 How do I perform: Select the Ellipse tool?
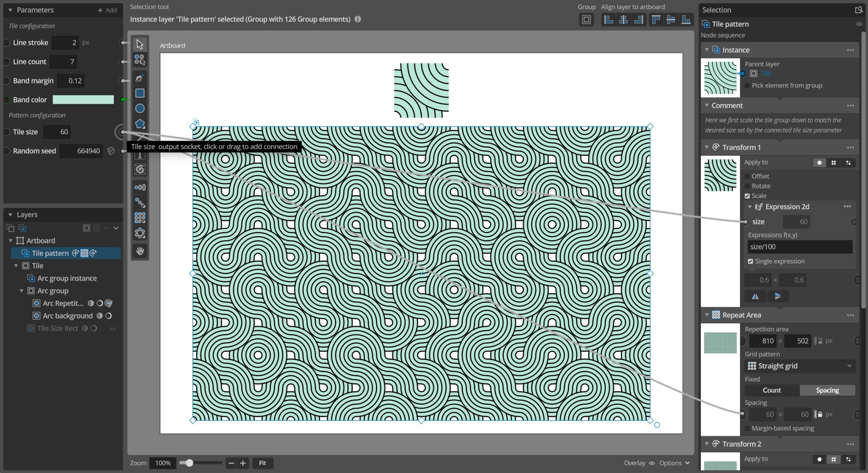tap(140, 108)
